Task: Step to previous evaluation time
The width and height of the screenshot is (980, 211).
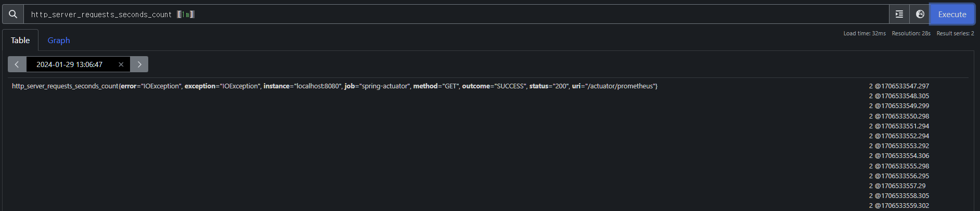Action: (x=17, y=64)
